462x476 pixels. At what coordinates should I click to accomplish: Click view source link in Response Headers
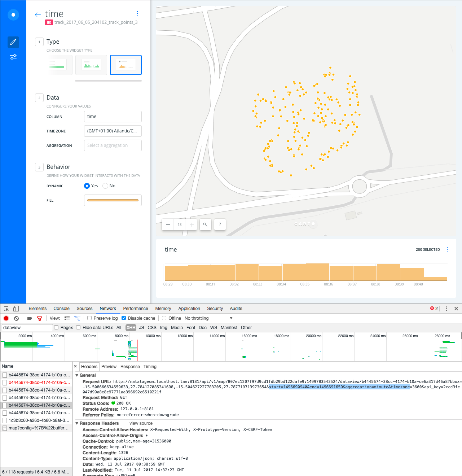141,423
